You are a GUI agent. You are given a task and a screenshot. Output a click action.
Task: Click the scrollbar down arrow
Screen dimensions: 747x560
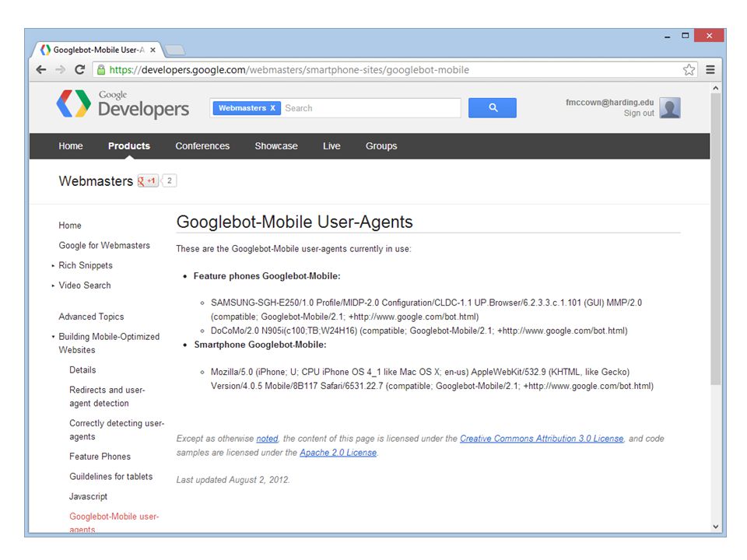coord(715,527)
